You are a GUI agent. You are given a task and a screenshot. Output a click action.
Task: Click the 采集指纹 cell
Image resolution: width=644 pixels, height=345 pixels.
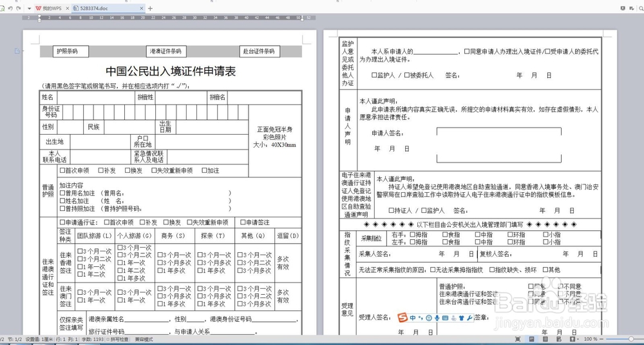coord(372,239)
